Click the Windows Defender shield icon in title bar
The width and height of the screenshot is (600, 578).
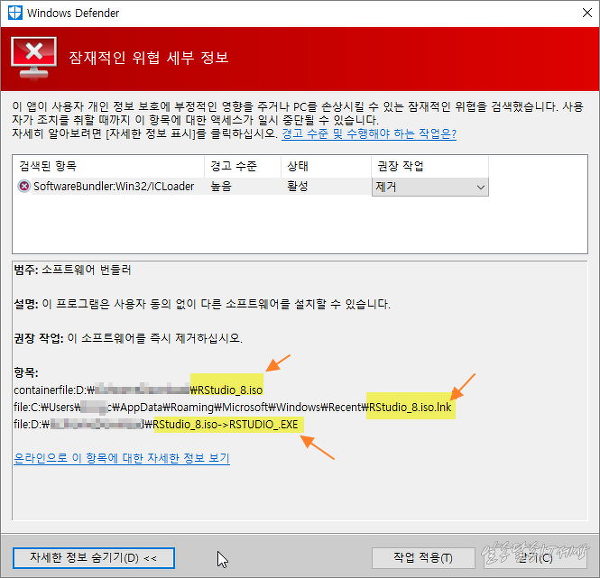click(14, 13)
